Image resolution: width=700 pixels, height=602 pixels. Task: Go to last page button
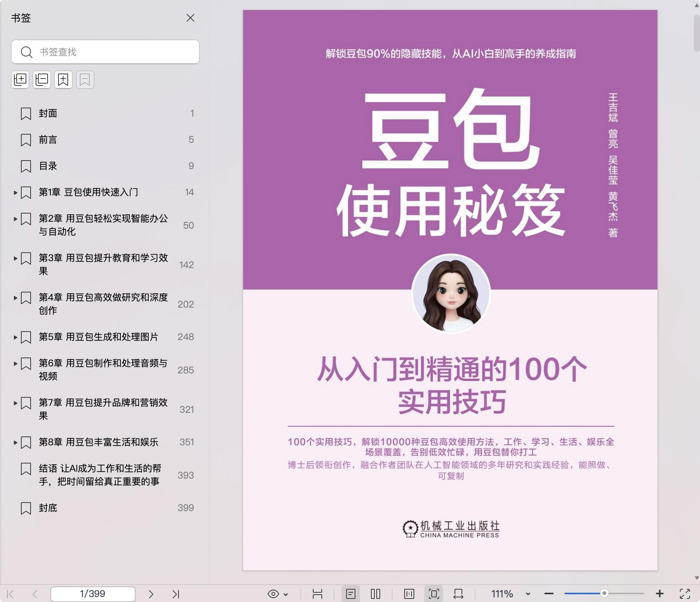[x=176, y=594]
